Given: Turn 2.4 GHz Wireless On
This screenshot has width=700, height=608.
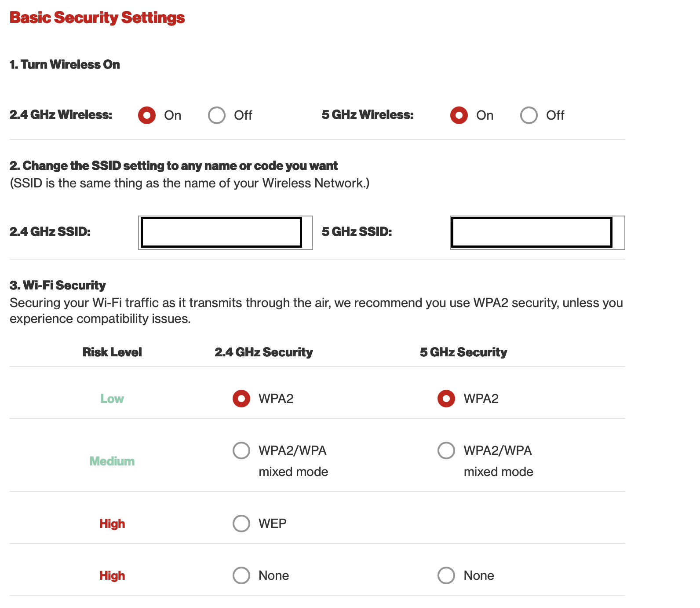Looking at the screenshot, I should point(147,115).
